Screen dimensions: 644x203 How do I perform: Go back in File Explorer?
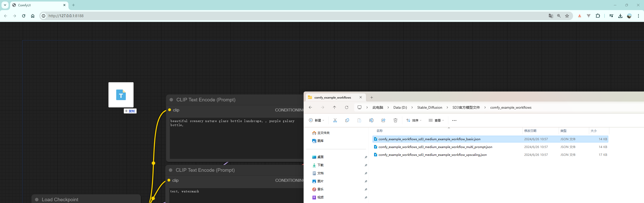310,107
